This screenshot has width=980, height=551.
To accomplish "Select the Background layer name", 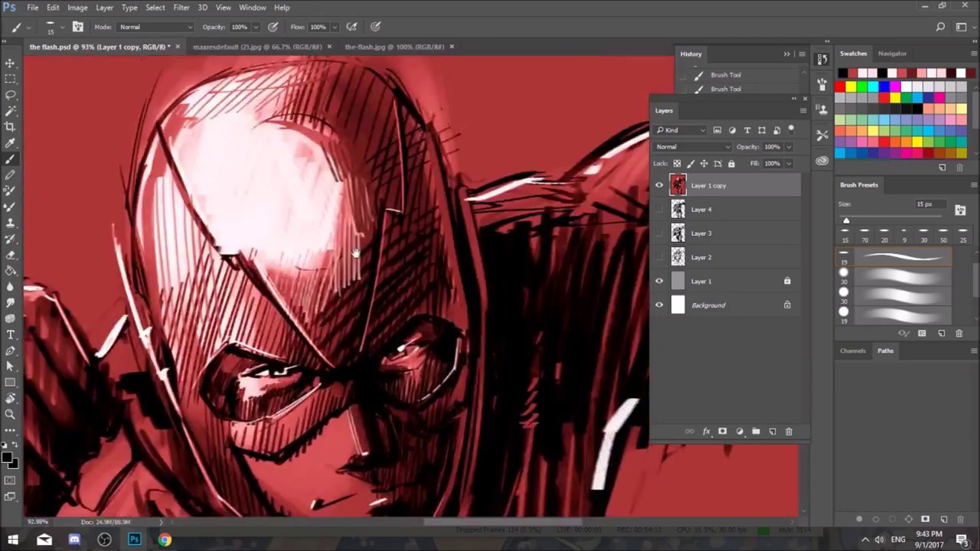I will 708,305.
